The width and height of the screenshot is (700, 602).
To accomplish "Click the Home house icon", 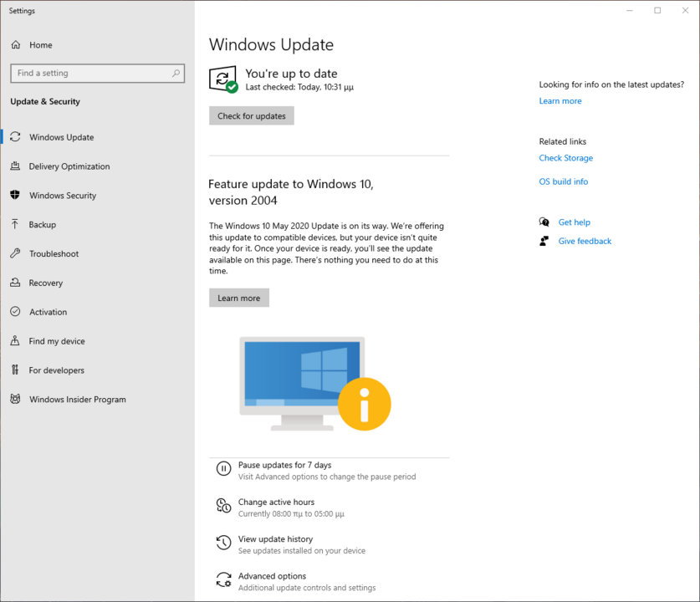I will point(16,44).
